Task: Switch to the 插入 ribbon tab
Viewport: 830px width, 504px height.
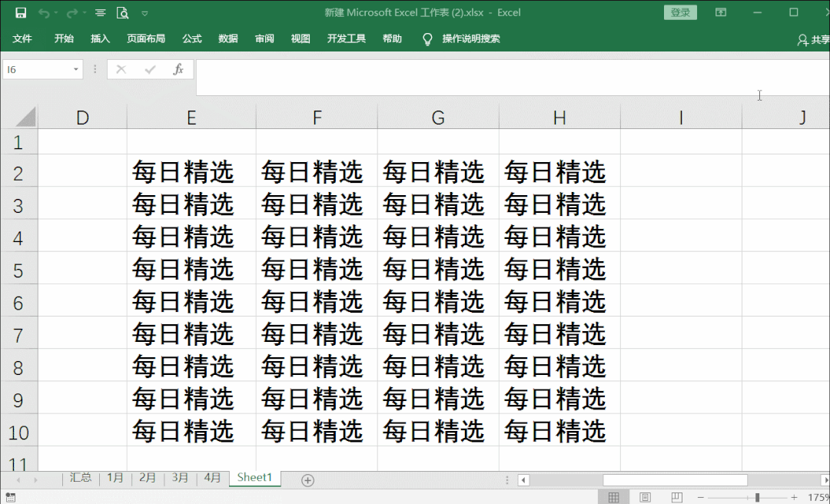Action: [x=100, y=38]
